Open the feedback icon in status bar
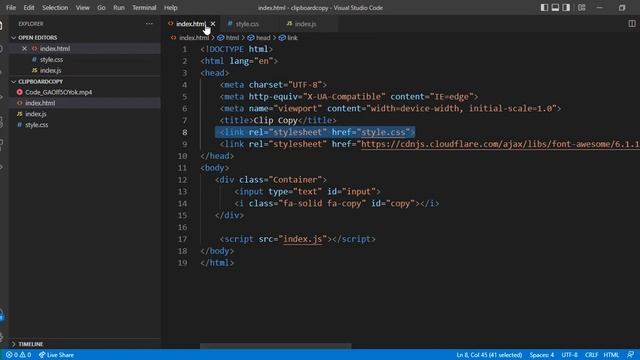Image resolution: width=640 pixels, height=360 pixels. [x=630, y=355]
